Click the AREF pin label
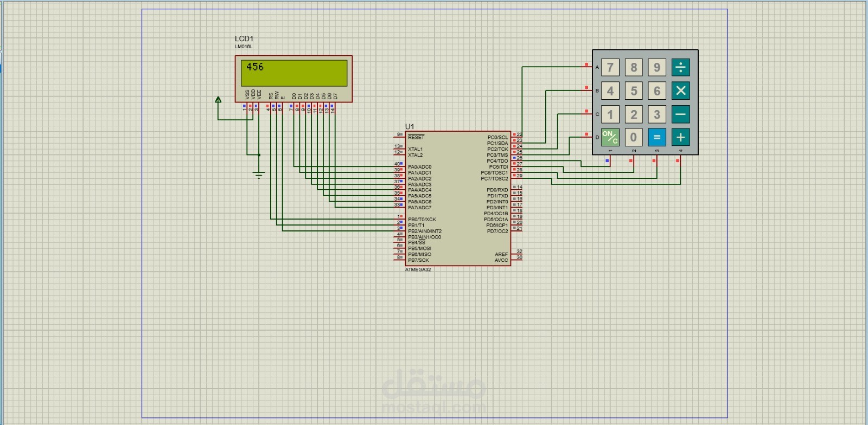 coord(501,254)
